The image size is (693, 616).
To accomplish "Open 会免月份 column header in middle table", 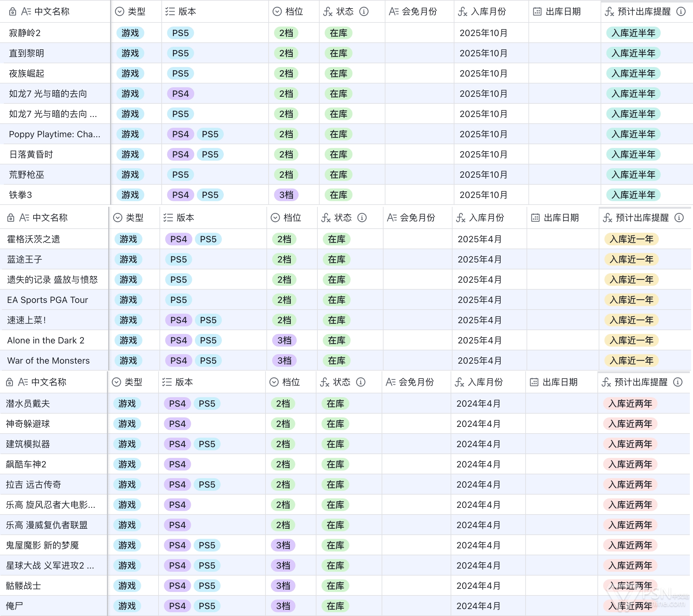I will 417,218.
